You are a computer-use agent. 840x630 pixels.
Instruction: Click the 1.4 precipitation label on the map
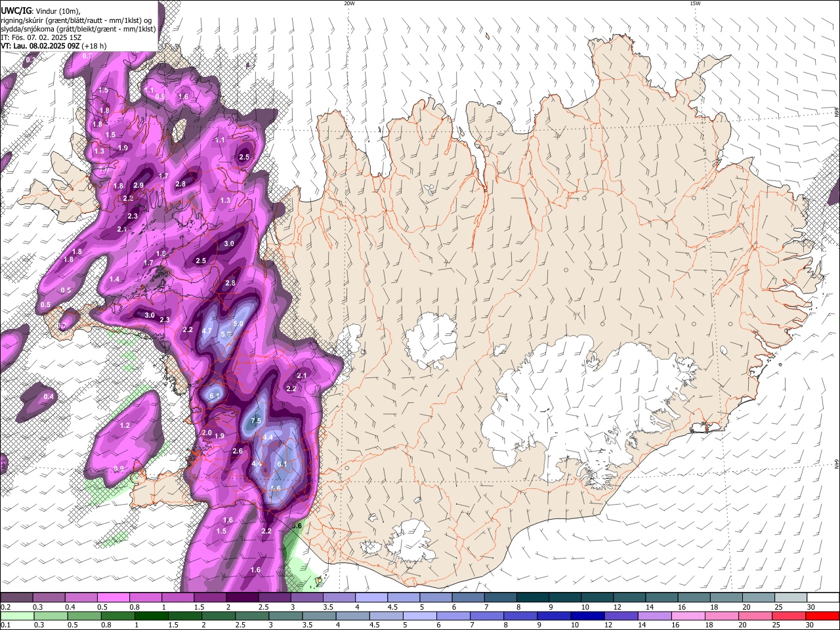[114, 279]
